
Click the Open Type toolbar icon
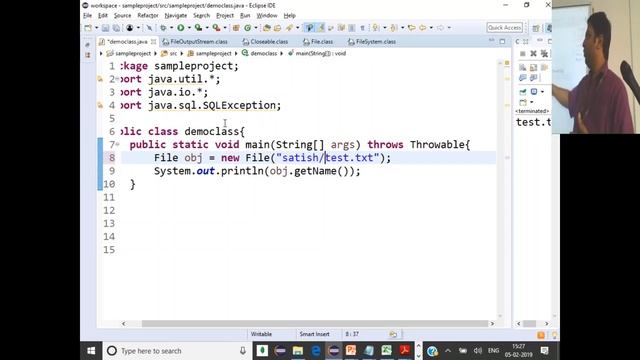pos(267,28)
